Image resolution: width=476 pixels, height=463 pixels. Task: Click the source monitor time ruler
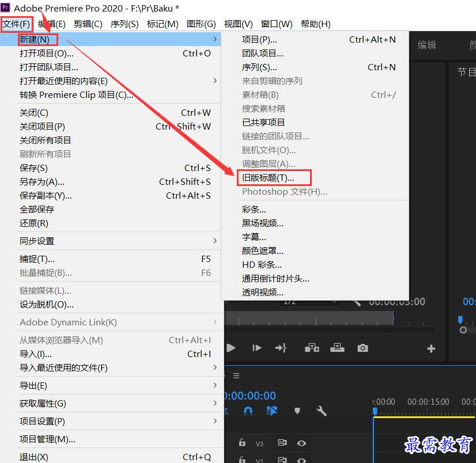pos(309,318)
